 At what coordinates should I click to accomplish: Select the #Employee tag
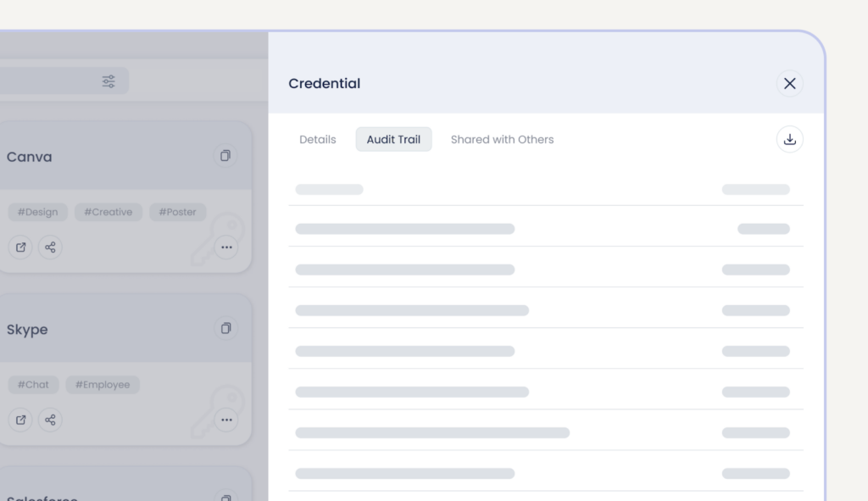103,385
